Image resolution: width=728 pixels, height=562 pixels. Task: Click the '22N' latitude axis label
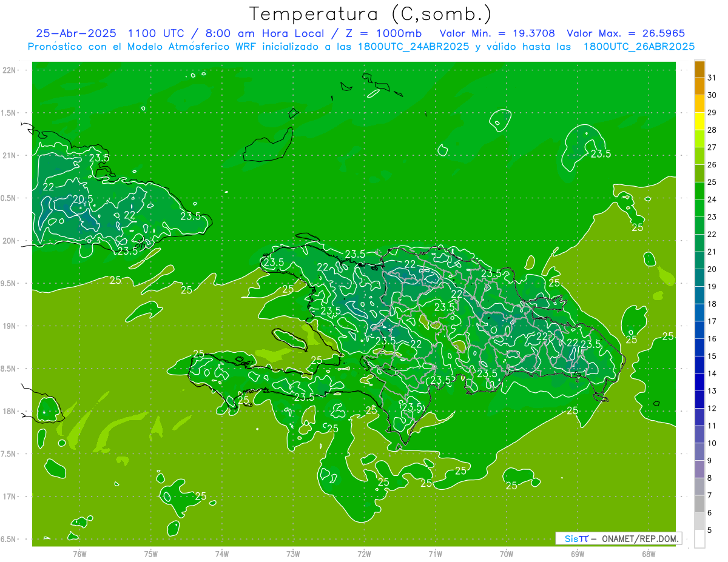pyautogui.click(x=10, y=70)
